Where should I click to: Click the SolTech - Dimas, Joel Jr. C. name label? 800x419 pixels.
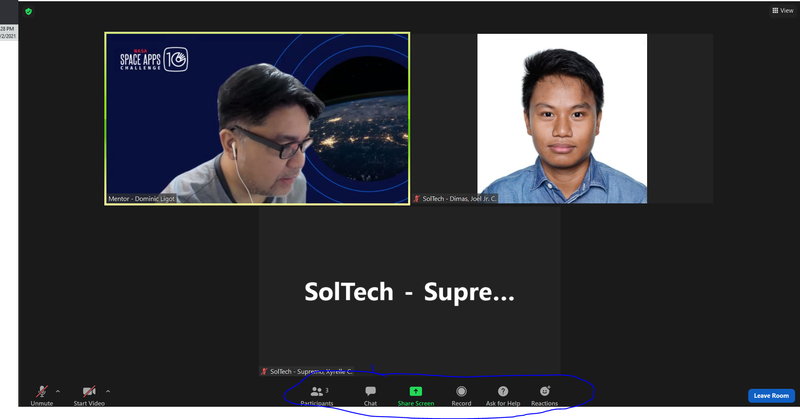coord(459,199)
